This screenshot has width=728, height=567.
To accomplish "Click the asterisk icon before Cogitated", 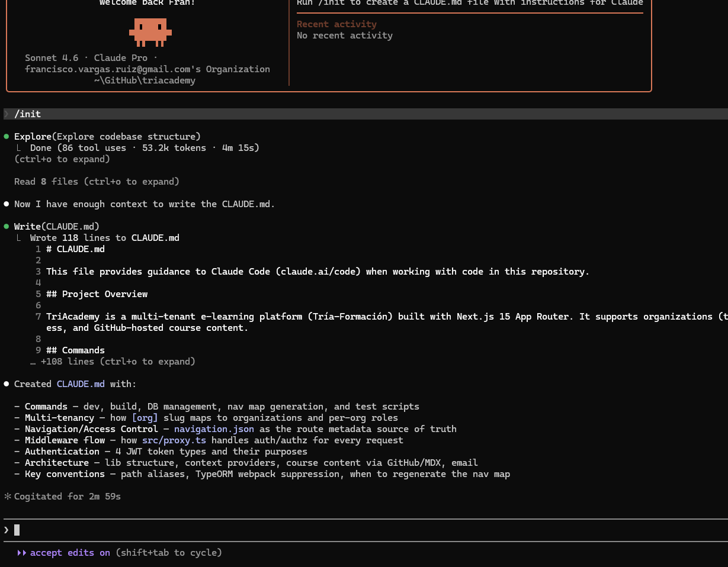I will 7,497.
